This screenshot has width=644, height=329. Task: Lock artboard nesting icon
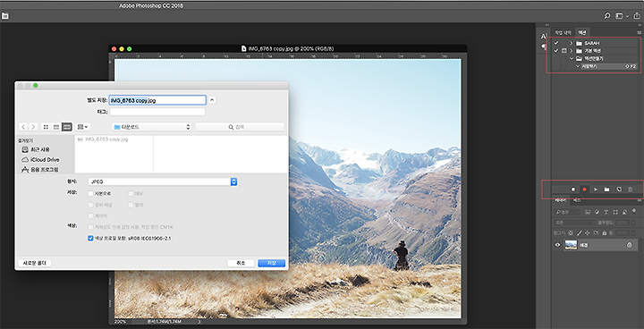596,232
